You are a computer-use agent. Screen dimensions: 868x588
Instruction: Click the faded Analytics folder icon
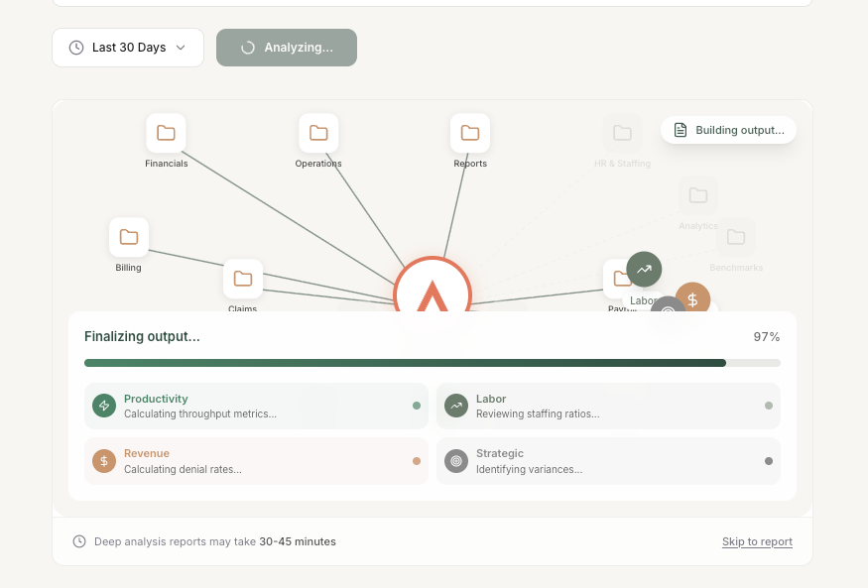[x=698, y=195]
